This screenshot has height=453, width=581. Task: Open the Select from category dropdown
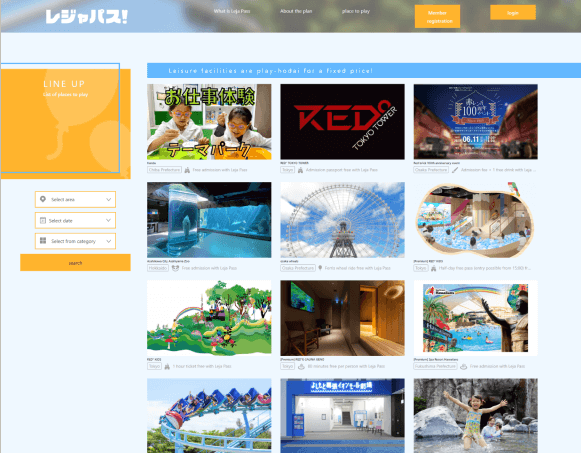point(75,241)
